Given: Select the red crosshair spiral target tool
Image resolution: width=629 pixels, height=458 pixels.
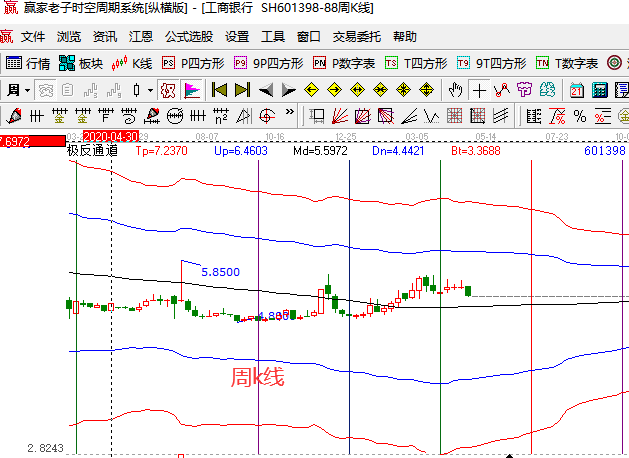Looking at the screenshot, I should pyautogui.click(x=267, y=116).
